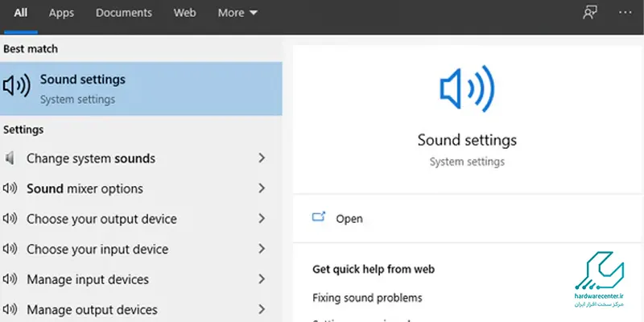Click speaker icon next to Manage output devices
This screenshot has width=644, height=322.
[10, 309]
